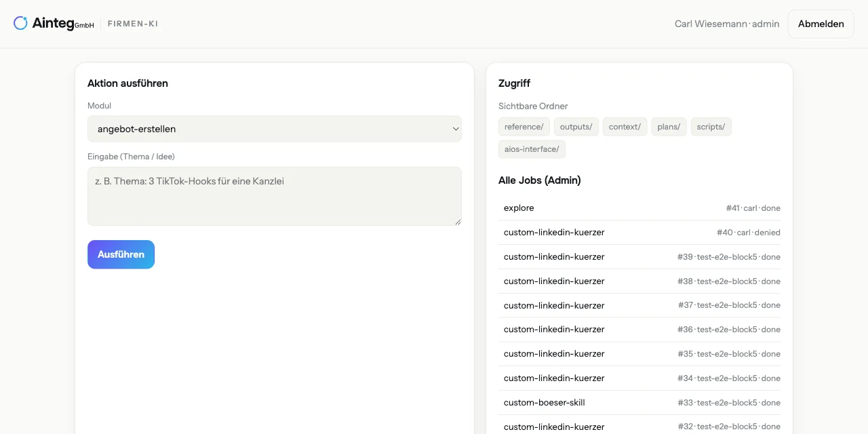Click the Carl Wiesemann admin user label
The height and width of the screenshot is (434, 868).
pyautogui.click(x=727, y=24)
